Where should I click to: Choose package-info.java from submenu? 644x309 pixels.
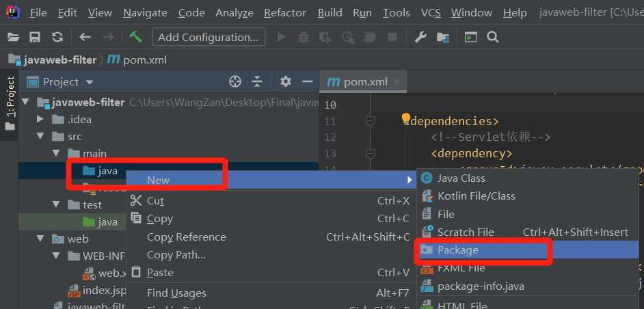click(x=528, y=286)
